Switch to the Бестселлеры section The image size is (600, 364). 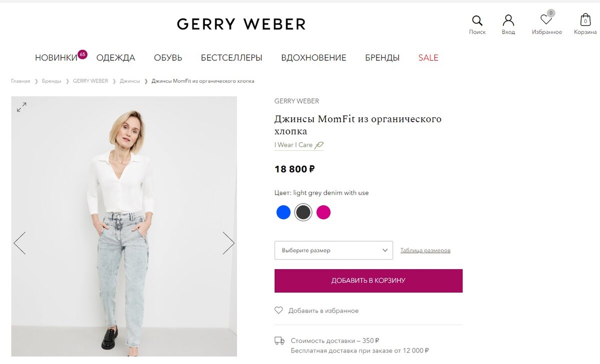pos(231,57)
